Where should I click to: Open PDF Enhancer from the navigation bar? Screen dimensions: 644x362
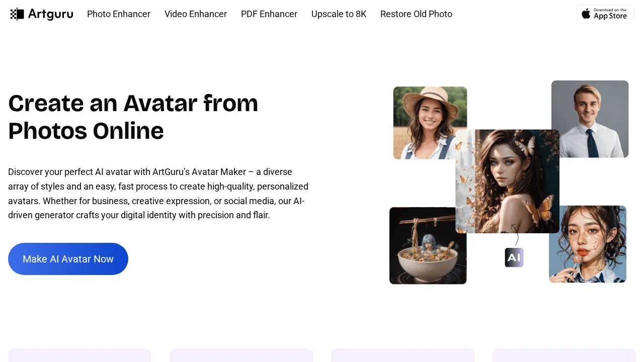pos(269,14)
